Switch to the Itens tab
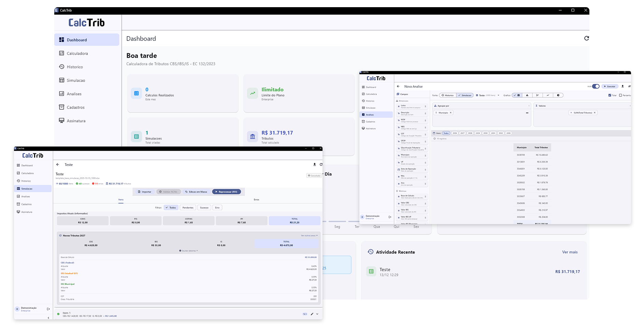Viewport: 644px width, 332px height. (121, 200)
